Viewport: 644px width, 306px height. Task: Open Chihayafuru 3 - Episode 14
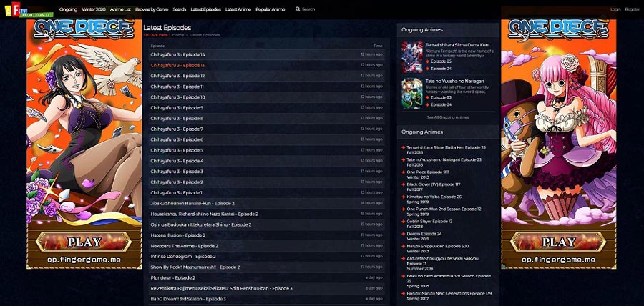(x=177, y=54)
